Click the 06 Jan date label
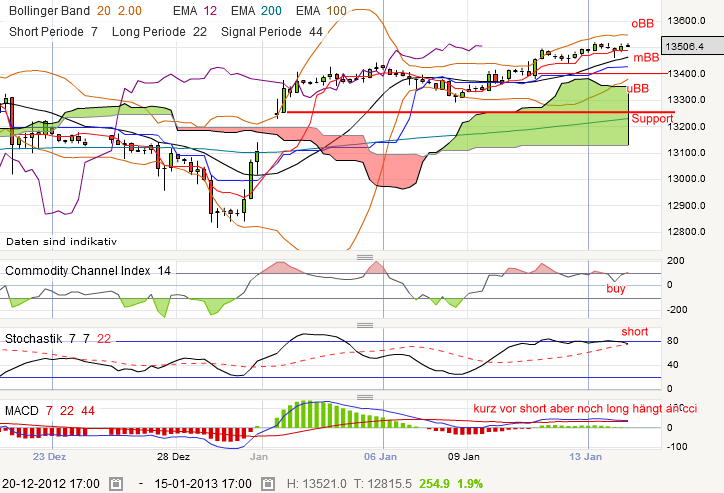 click(x=380, y=457)
